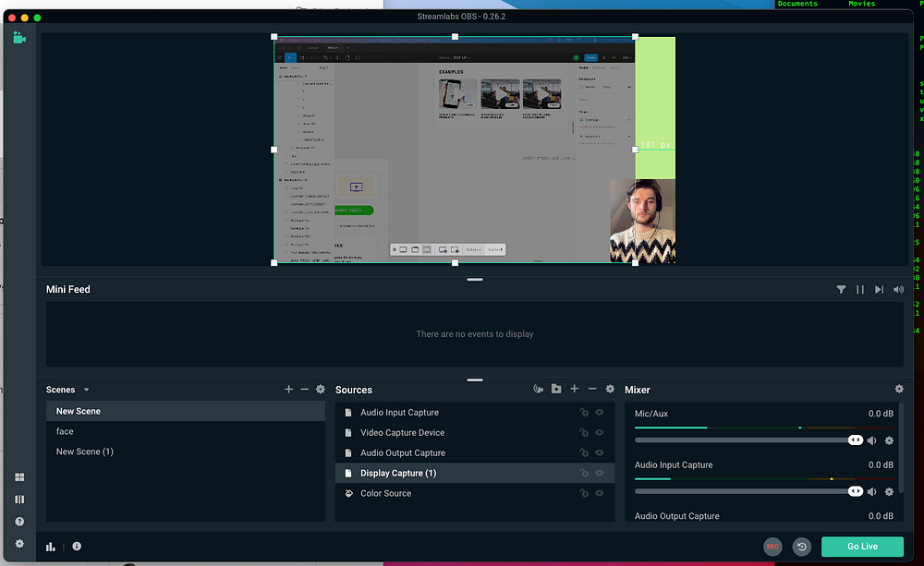This screenshot has height=566, width=924.
Task: Select the face scene
Action: pyautogui.click(x=65, y=431)
